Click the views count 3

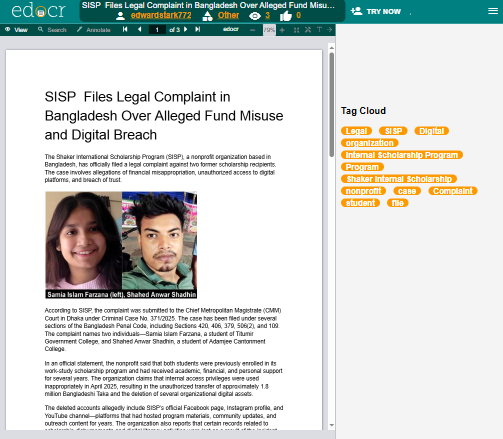tap(267, 15)
